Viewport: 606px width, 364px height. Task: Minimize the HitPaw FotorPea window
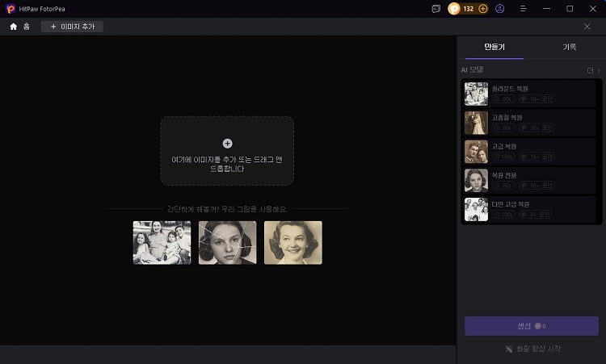coord(546,9)
